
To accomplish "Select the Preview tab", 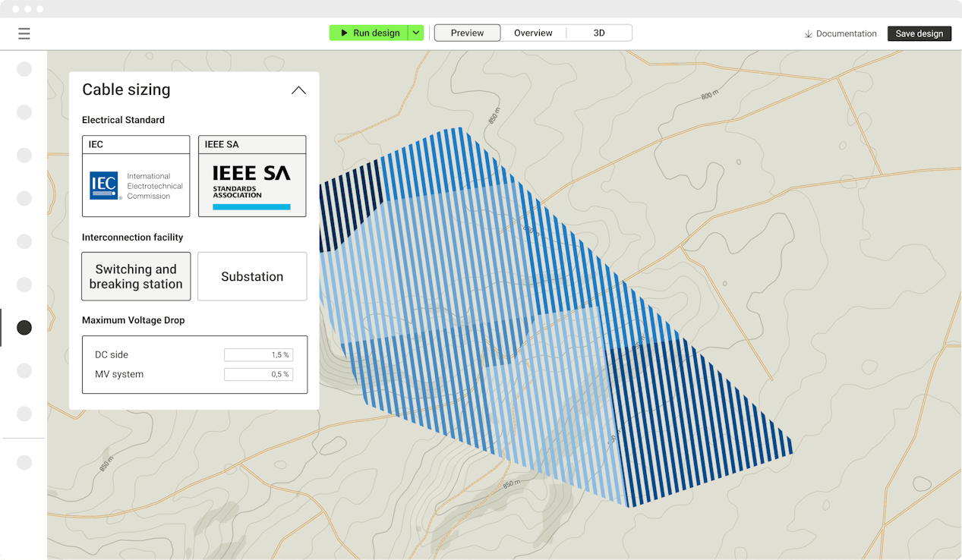I will (x=467, y=33).
